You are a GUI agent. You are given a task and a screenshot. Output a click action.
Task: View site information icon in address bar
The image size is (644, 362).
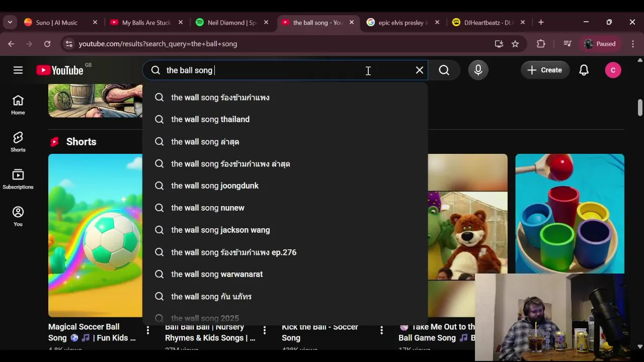pos(69,44)
